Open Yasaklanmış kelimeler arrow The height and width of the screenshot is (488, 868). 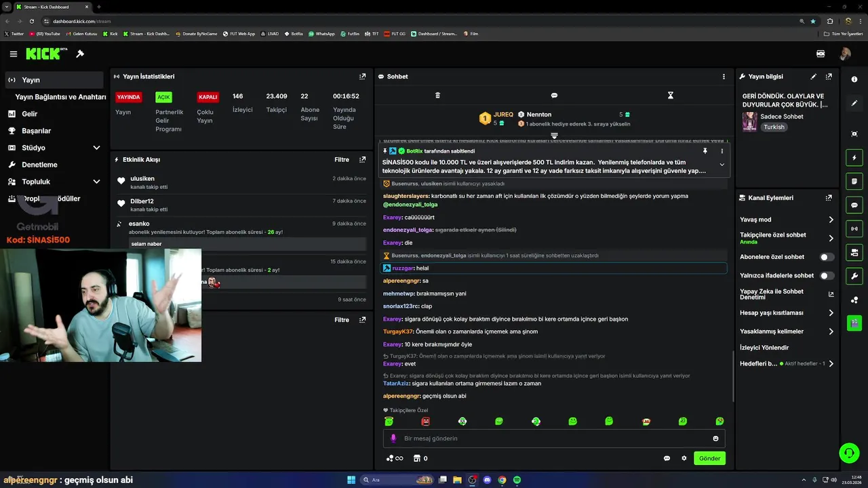coord(831,331)
